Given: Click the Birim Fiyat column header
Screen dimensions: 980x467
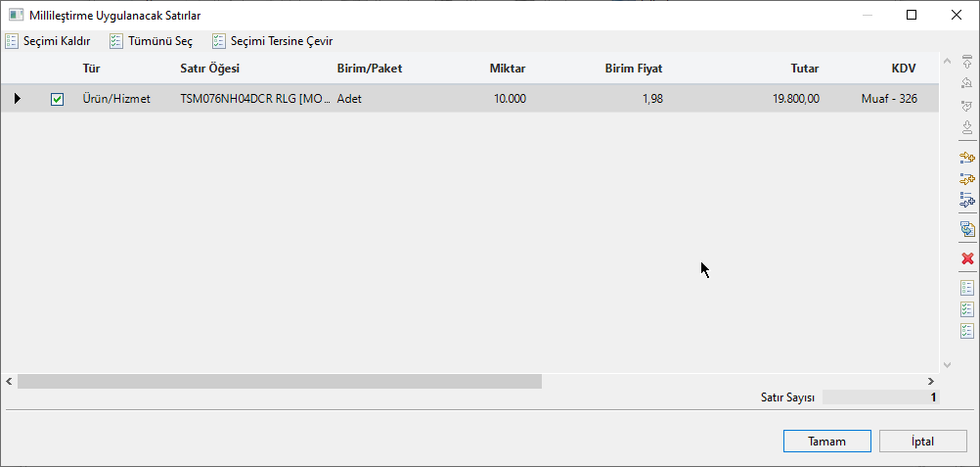Looking at the screenshot, I should 633,69.
